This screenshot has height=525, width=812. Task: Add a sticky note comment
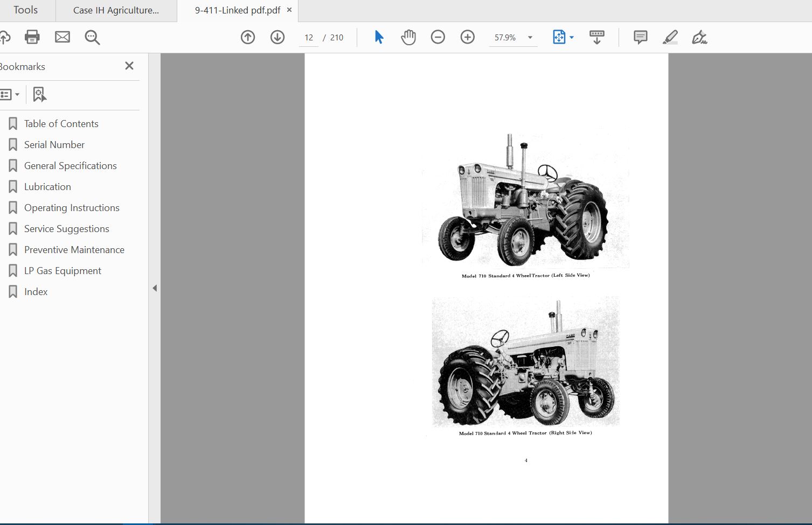click(640, 37)
